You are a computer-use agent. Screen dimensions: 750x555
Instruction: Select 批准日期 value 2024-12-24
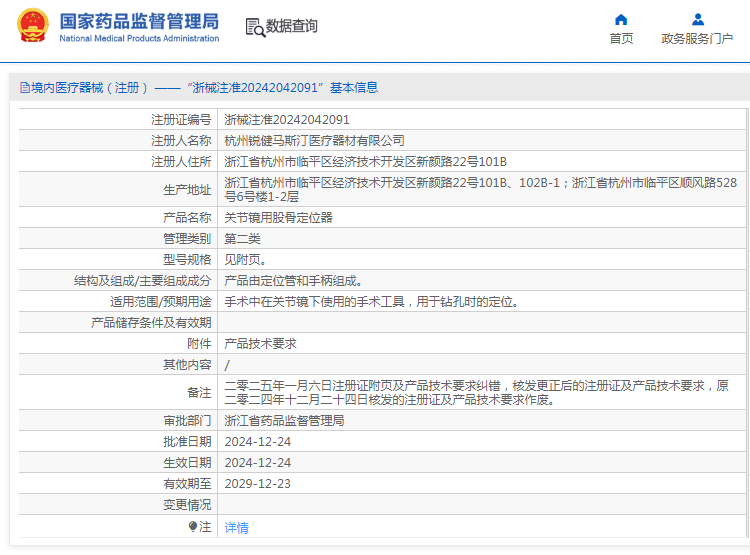[x=257, y=442]
